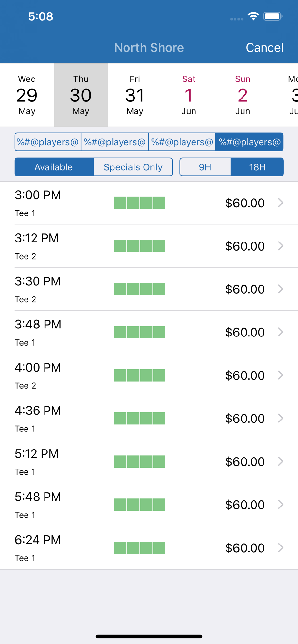This screenshot has width=298, height=644.
Task: Select the 9H holes option
Action: (x=205, y=167)
